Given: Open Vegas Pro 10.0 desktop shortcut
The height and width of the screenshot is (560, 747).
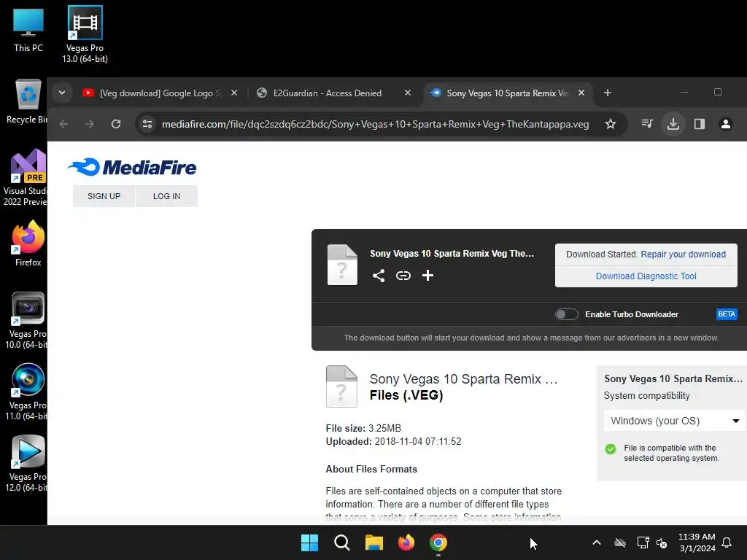Looking at the screenshot, I should click(27, 321).
